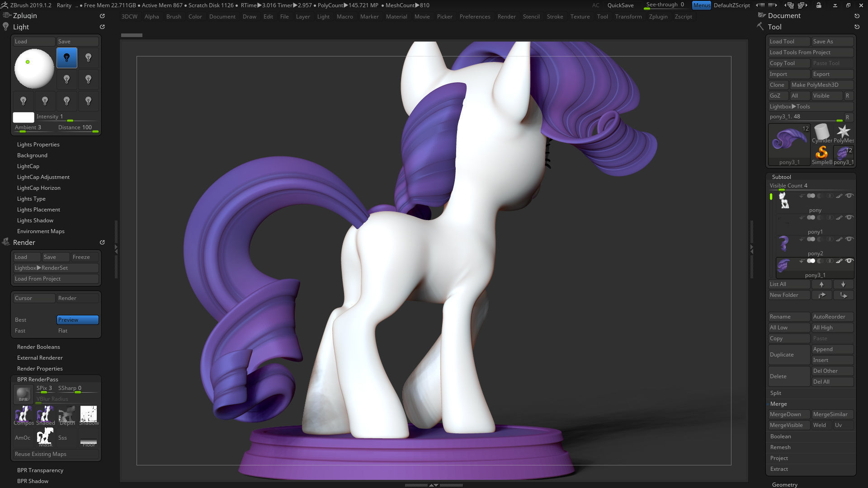Viewport: 868px width, 488px height.
Task: Click the Tool palette wrench icon
Action: 761,27
